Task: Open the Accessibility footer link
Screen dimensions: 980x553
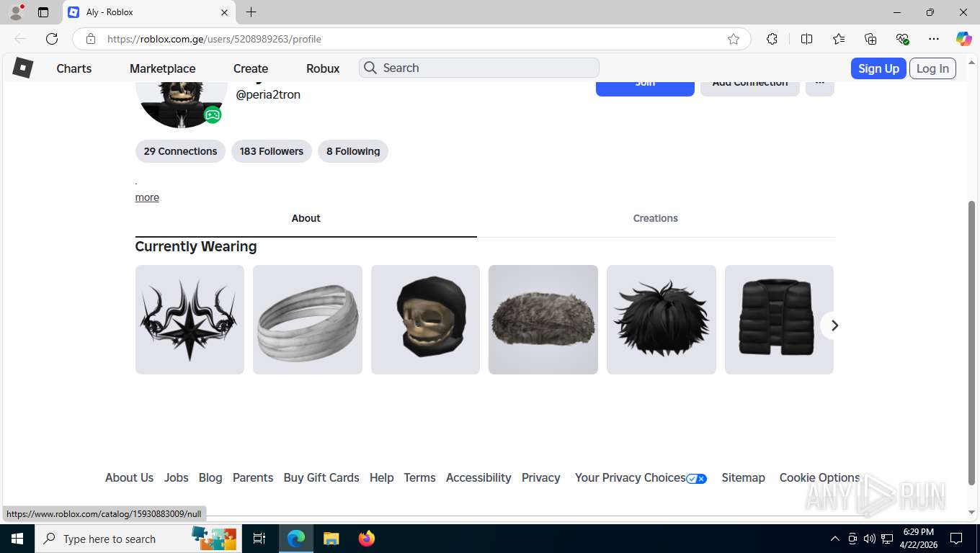Action: [x=478, y=477]
